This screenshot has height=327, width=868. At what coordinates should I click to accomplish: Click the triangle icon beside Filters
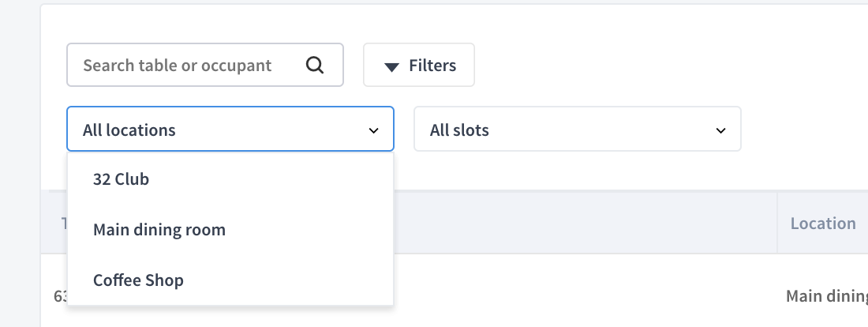pos(391,67)
